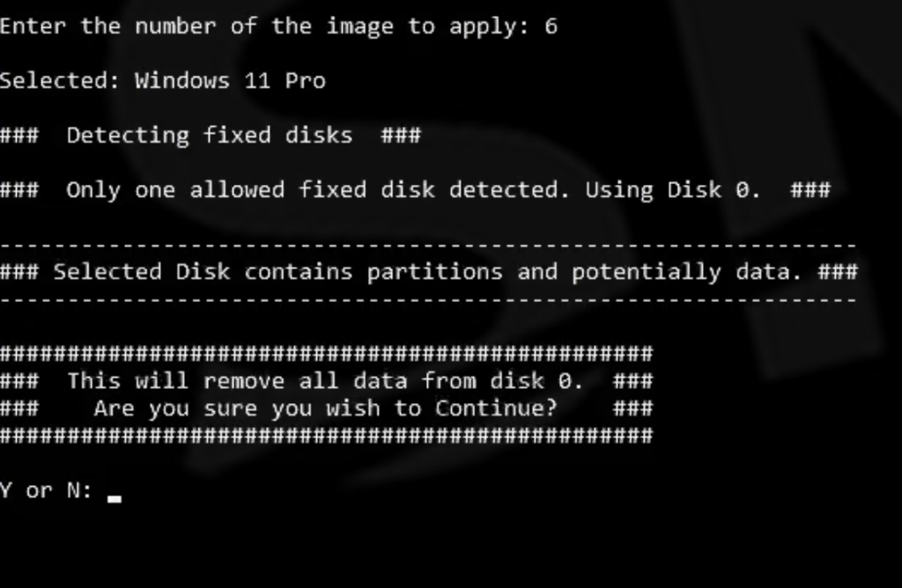Click the "Detecting fixed disks" status line
This screenshot has height=588, width=902.
tap(210, 136)
